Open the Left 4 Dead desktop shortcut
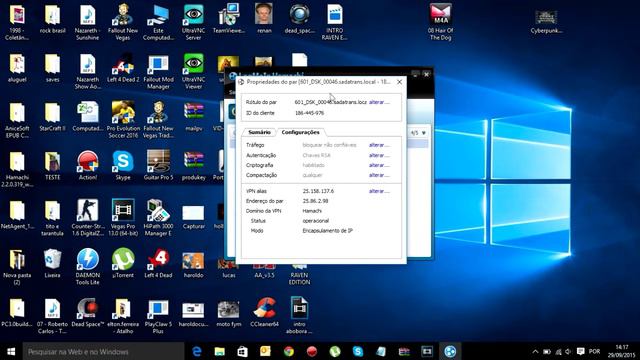The height and width of the screenshot is (360, 640). click(158, 263)
